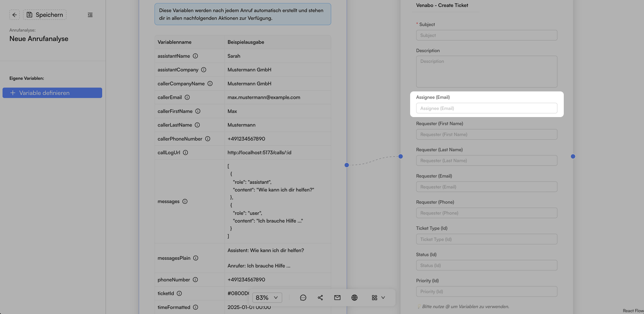Open info icon next to messages

click(x=185, y=201)
